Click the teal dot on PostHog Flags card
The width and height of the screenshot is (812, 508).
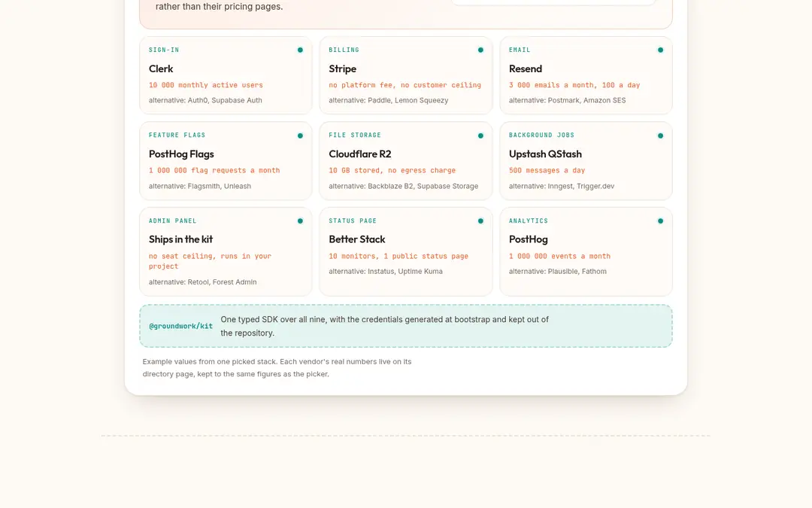(300, 135)
